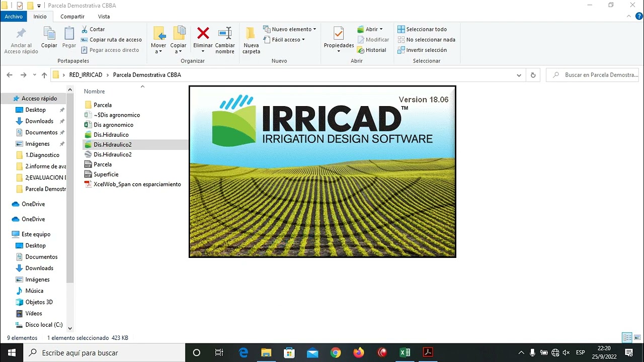The width and height of the screenshot is (644, 362).
Task: Open Google Chrome from the taskbar
Action: pos(336,352)
